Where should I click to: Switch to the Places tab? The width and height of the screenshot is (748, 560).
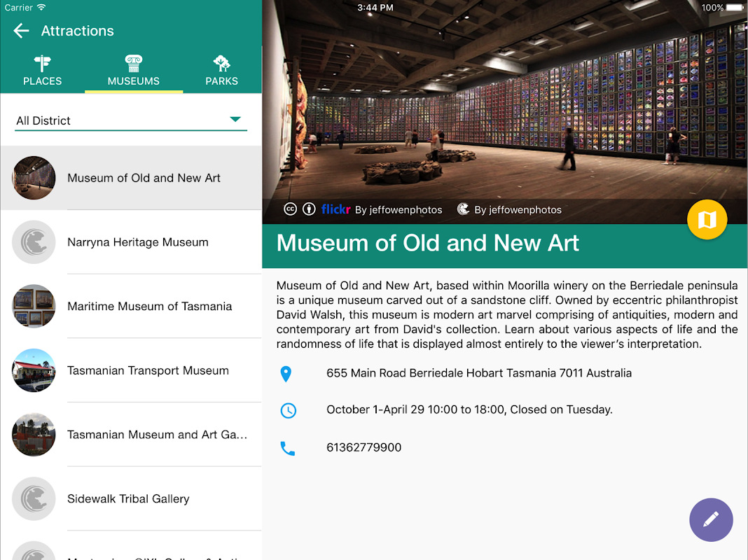43,71
